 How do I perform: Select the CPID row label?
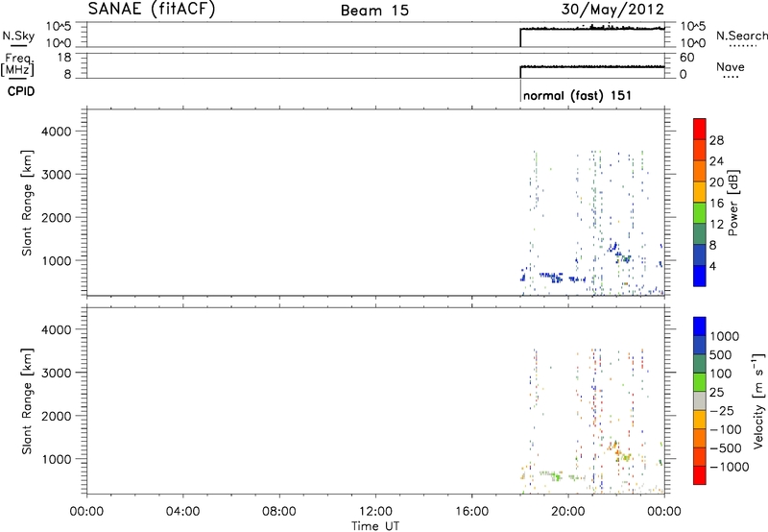21,91
